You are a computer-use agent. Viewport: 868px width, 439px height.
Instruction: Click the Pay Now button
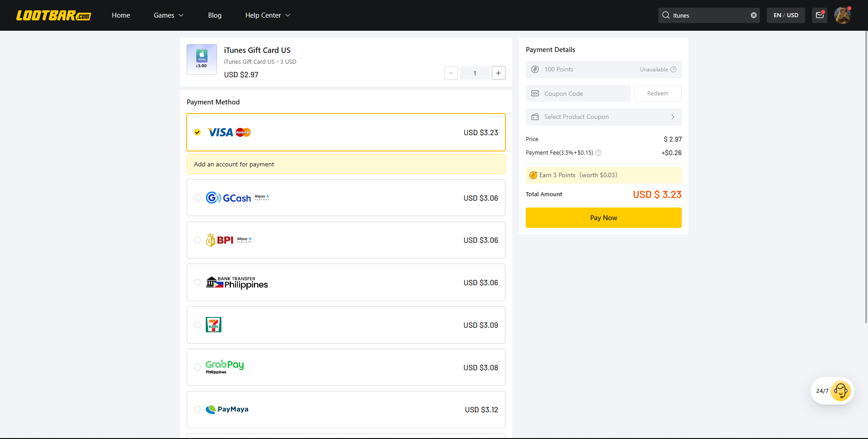604,217
